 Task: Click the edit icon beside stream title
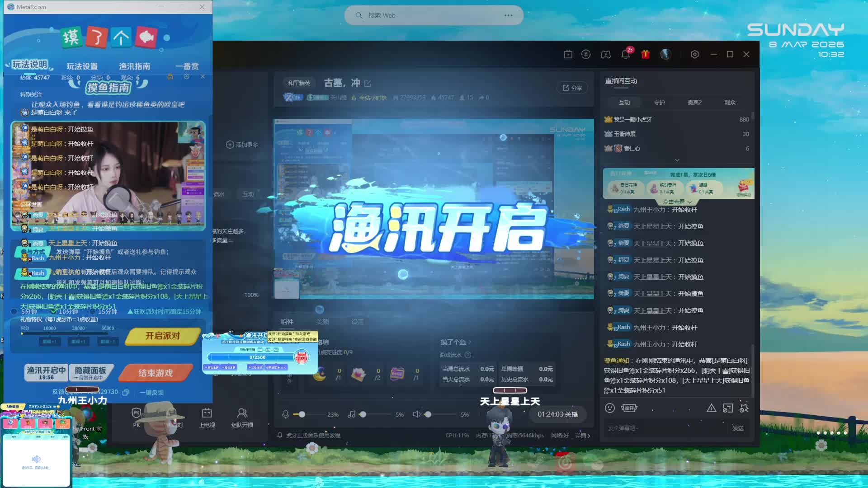(x=368, y=84)
